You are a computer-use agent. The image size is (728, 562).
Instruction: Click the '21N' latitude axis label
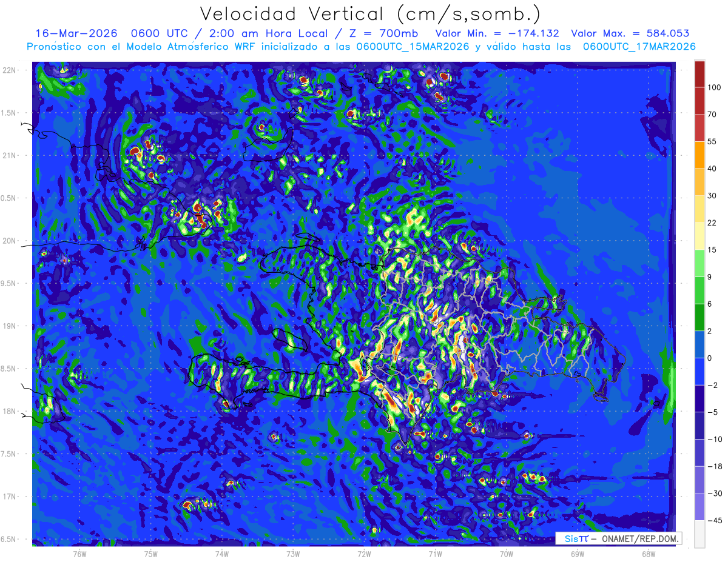pyautogui.click(x=10, y=156)
